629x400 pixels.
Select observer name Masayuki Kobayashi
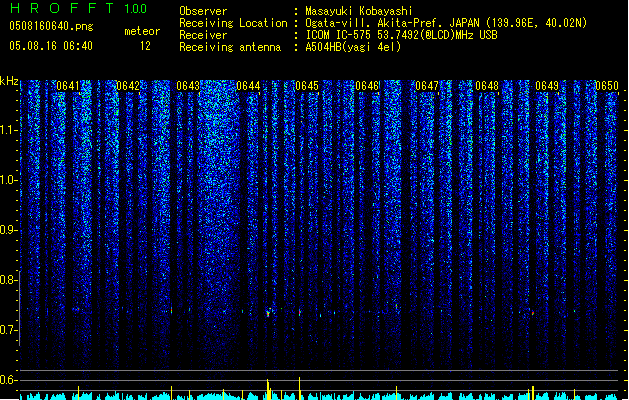pyautogui.click(x=358, y=11)
